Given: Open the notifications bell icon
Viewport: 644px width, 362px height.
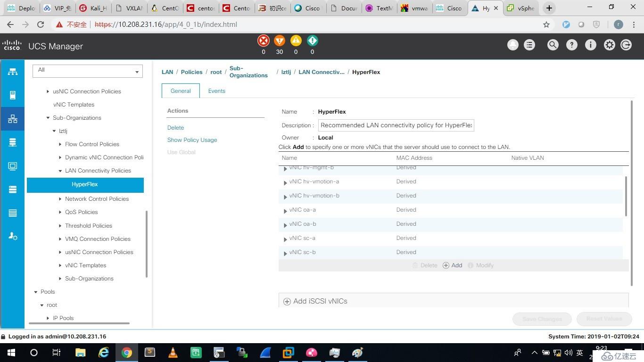Looking at the screenshot, I should pyautogui.click(x=512, y=45).
